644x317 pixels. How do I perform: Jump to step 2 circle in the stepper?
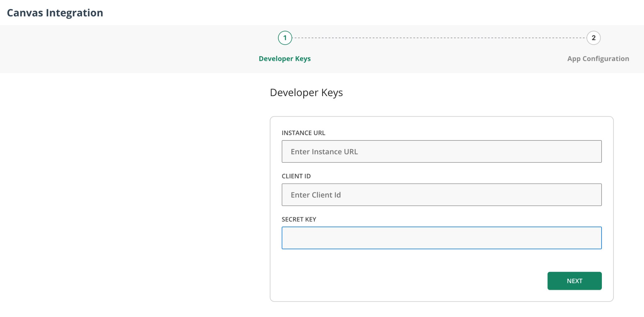pos(593,38)
